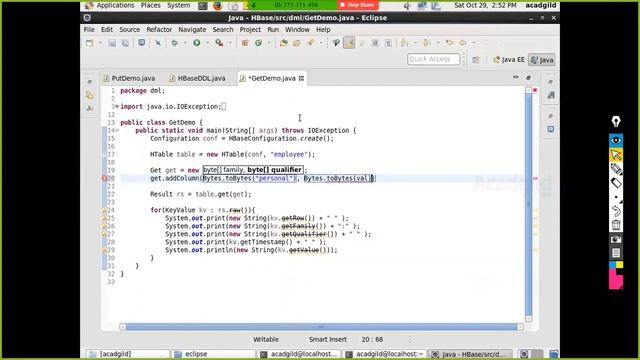Open the Refactor menu
This screenshot has width=640, height=360.
point(159,29)
